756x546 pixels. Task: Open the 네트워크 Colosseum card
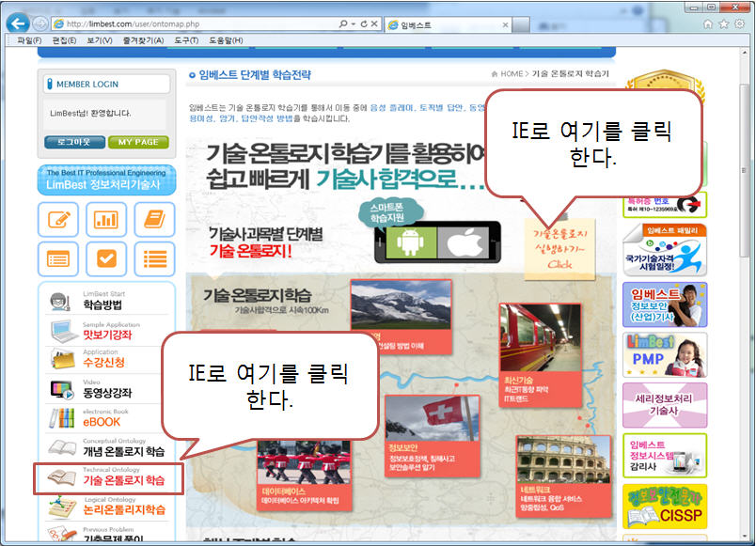tap(563, 475)
